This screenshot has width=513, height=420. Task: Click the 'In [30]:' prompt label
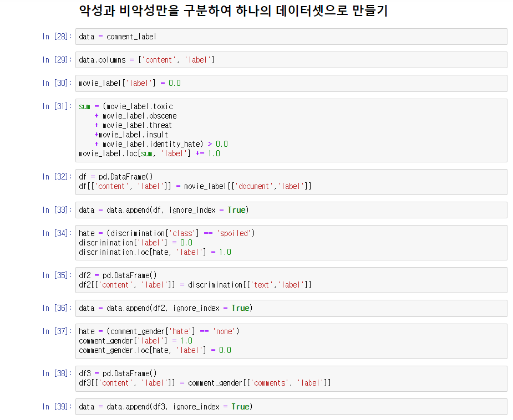click(57, 83)
